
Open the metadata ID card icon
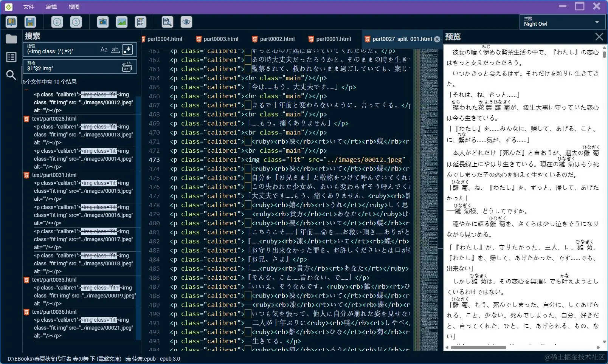pyautogui.click(x=103, y=22)
